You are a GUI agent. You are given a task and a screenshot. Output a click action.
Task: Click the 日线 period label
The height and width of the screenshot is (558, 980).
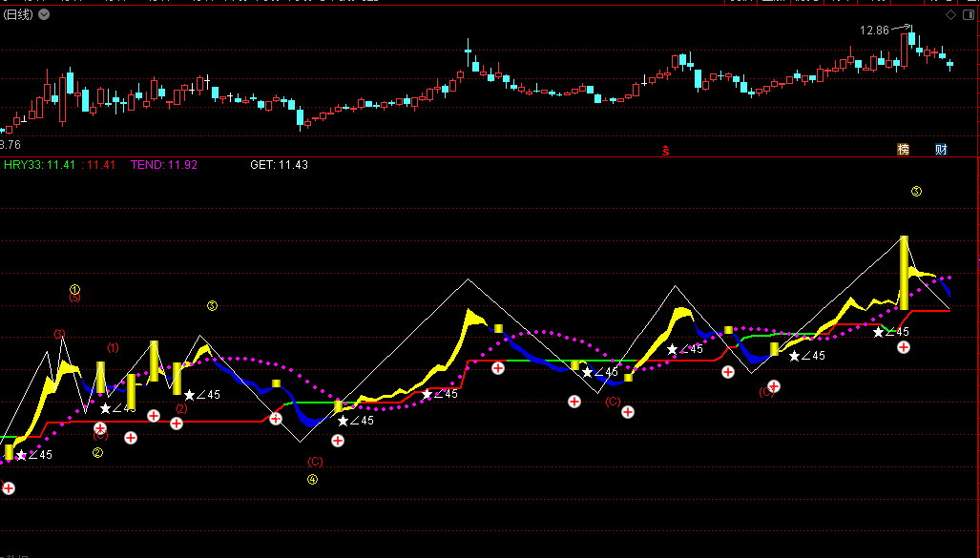tap(17, 15)
